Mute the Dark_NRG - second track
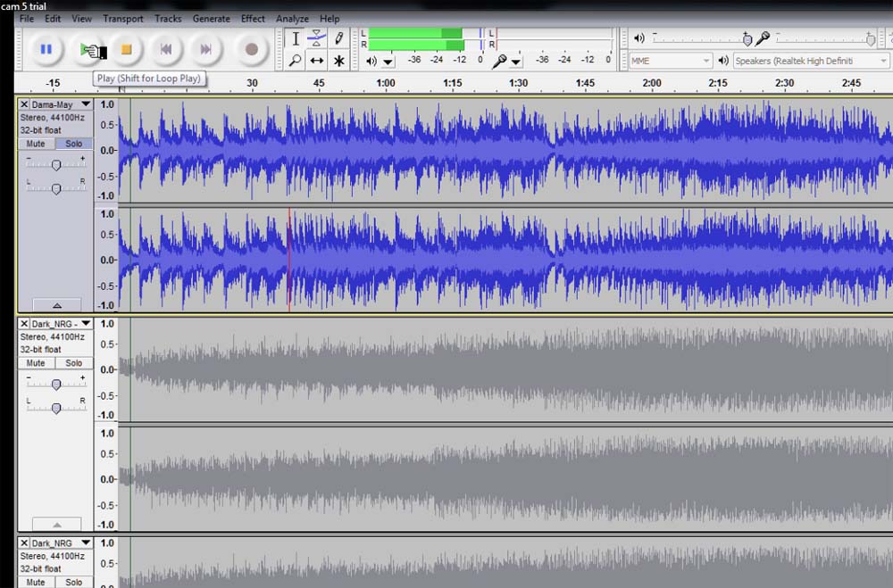The image size is (893, 588). tap(36, 362)
